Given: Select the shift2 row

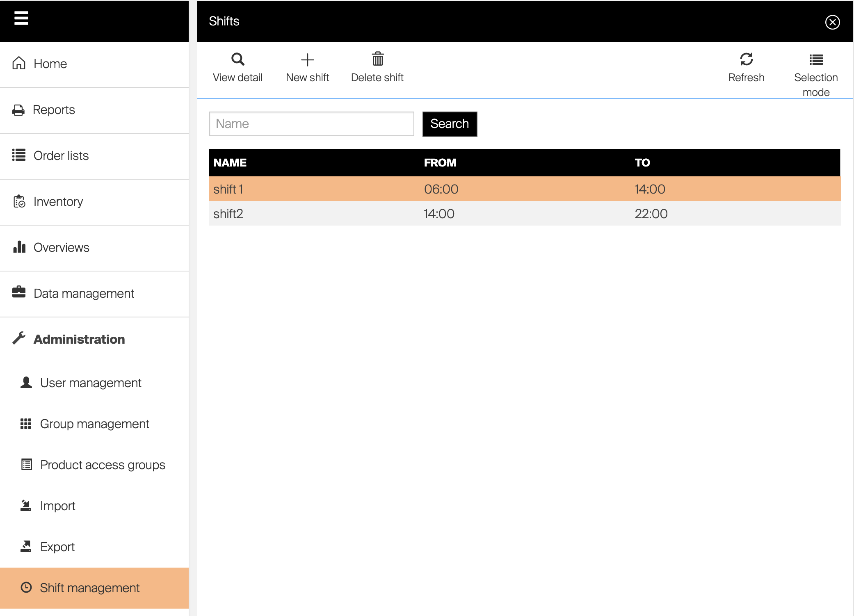Looking at the screenshot, I should (524, 214).
